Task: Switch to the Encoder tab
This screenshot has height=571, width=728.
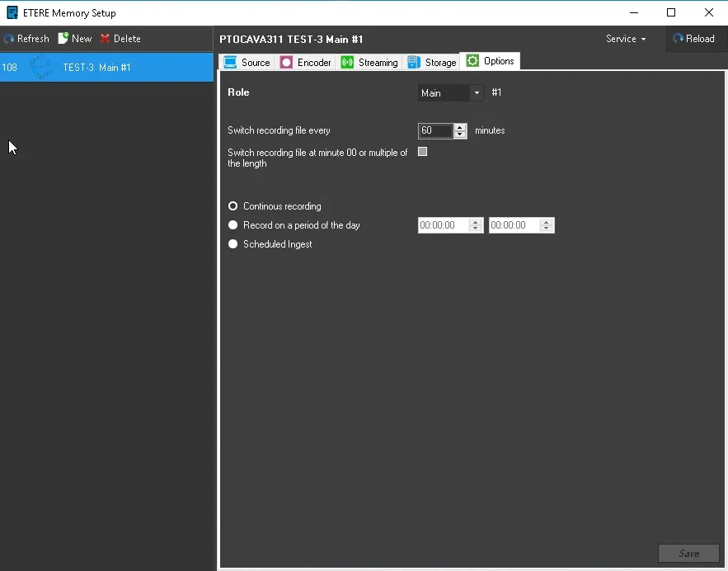Action: 305,62
